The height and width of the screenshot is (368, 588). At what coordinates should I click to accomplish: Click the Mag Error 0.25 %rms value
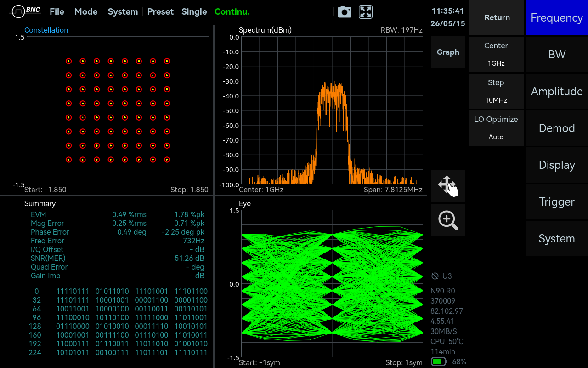tap(129, 223)
